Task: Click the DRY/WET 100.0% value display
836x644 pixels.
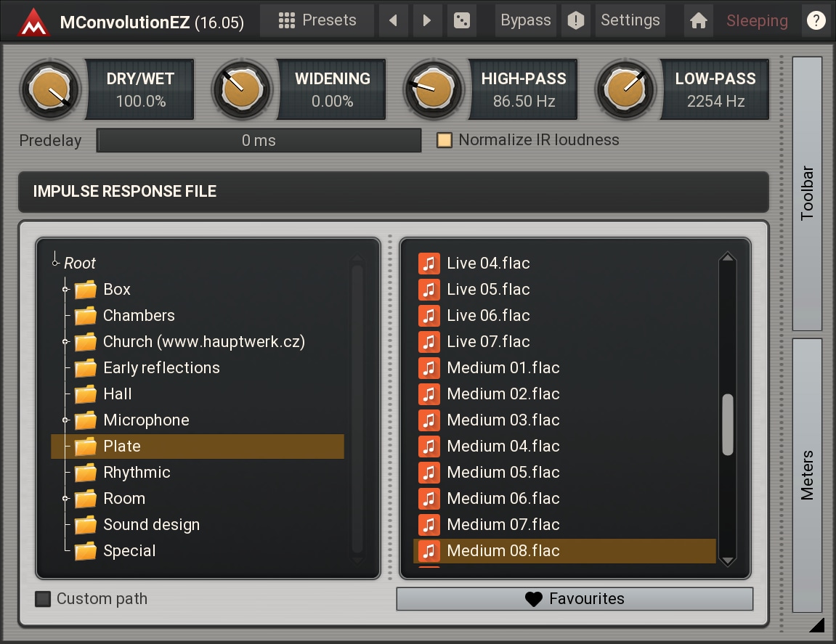Action: [x=140, y=89]
